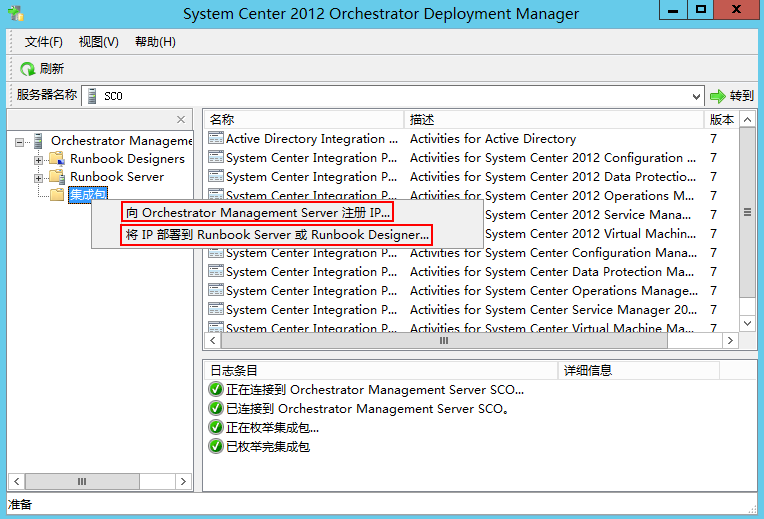Minimize the Deployment Manager window
The image size is (764, 519).
pos(673,10)
